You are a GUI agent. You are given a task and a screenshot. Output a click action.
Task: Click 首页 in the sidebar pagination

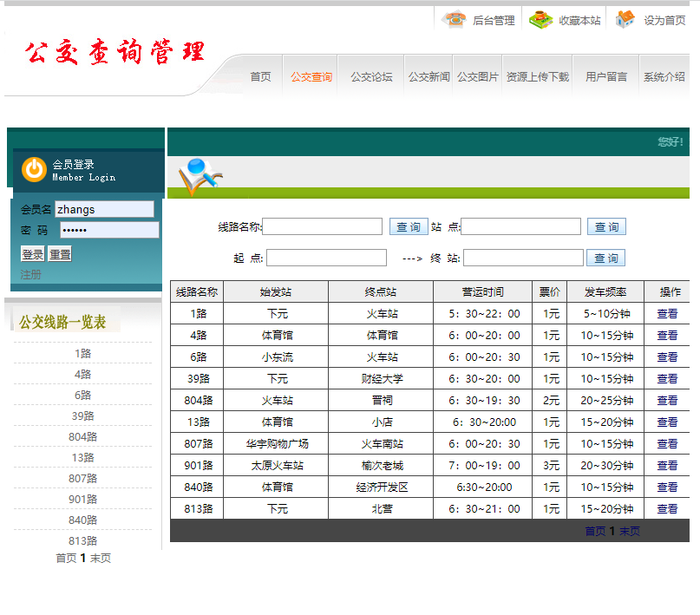[x=66, y=558]
